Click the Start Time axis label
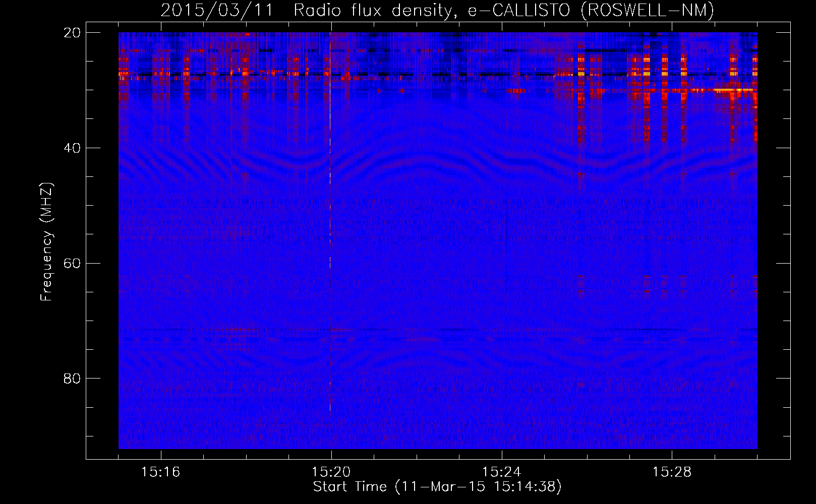The height and width of the screenshot is (504, 816). (x=437, y=487)
